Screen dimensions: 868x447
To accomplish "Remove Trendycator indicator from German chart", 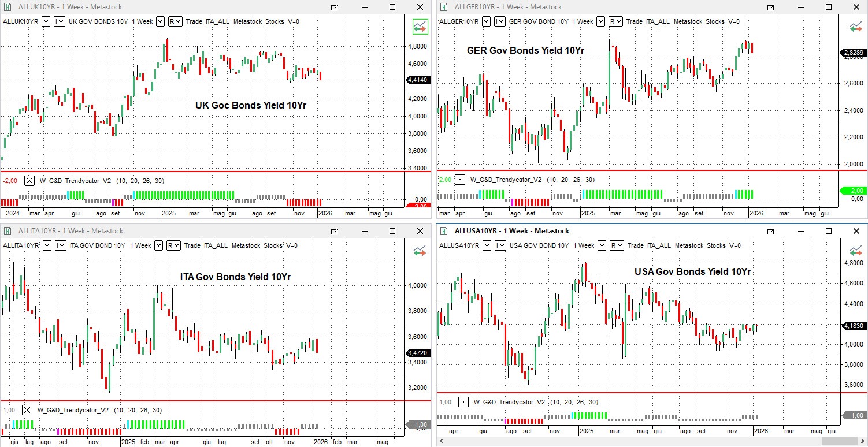I will 460,180.
